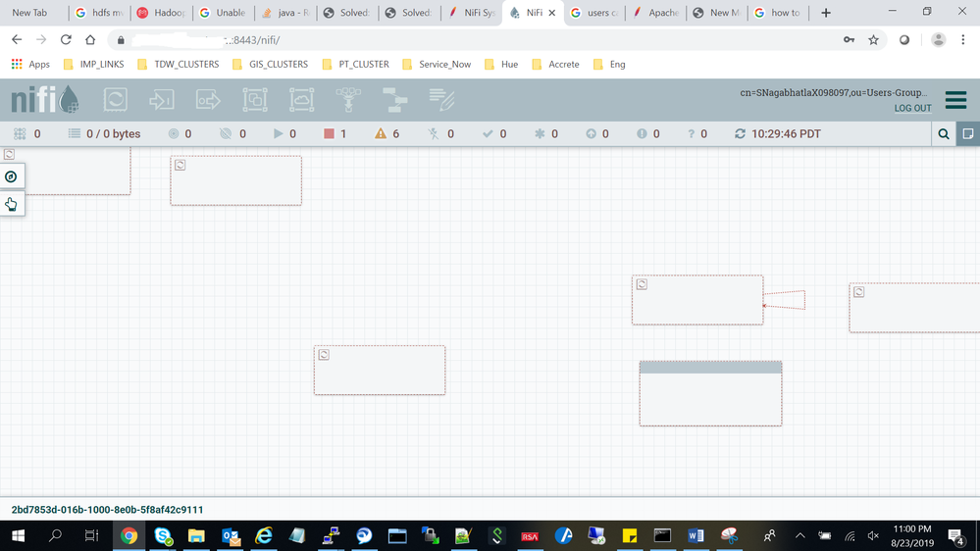Open the TDW_CLUSTERS bookmark folder

pos(179,65)
